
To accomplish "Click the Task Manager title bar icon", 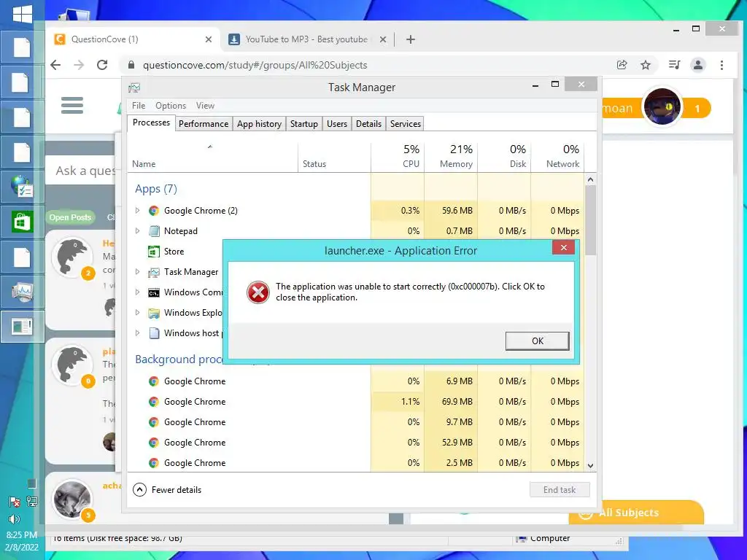I will click(x=134, y=87).
